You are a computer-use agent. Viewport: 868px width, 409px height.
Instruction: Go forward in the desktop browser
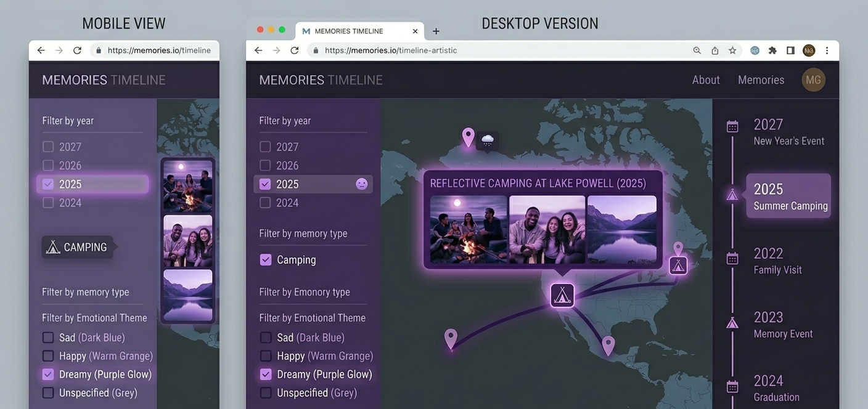(276, 51)
